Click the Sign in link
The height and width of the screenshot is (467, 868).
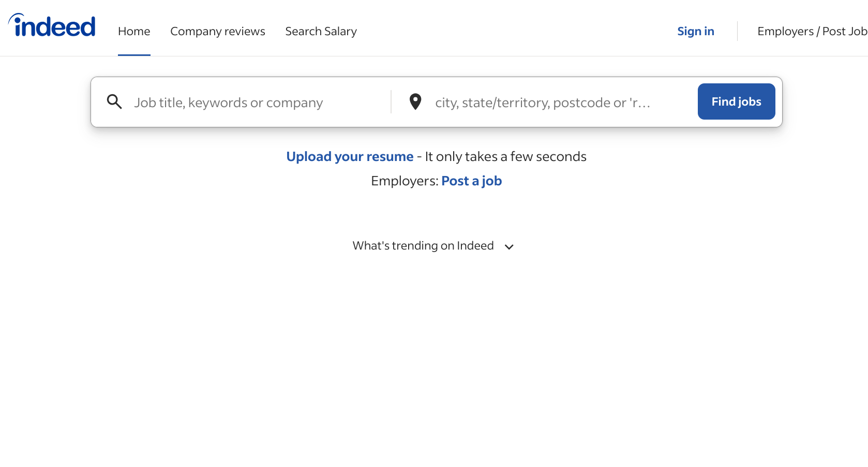click(696, 31)
